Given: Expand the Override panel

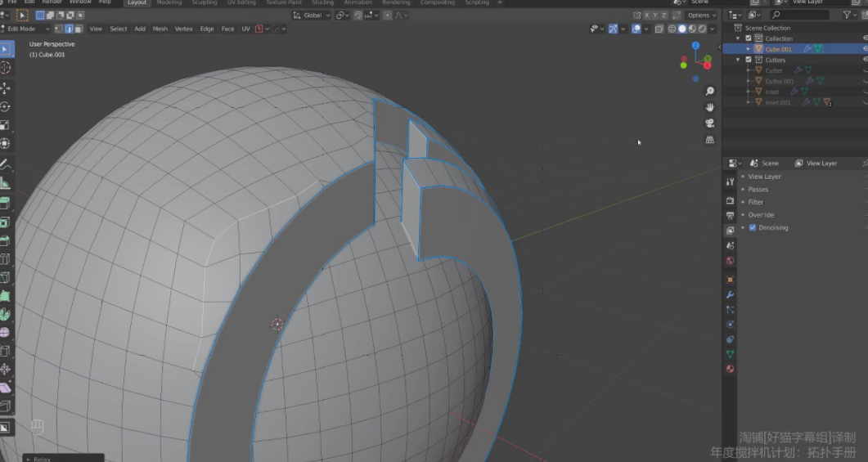Looking at the screenshot, I should point(743,215).
